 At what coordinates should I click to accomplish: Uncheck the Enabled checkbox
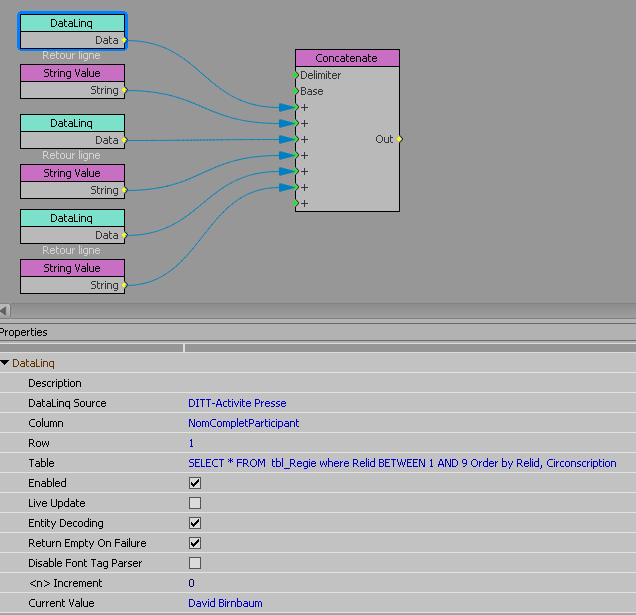pos(195,483)
